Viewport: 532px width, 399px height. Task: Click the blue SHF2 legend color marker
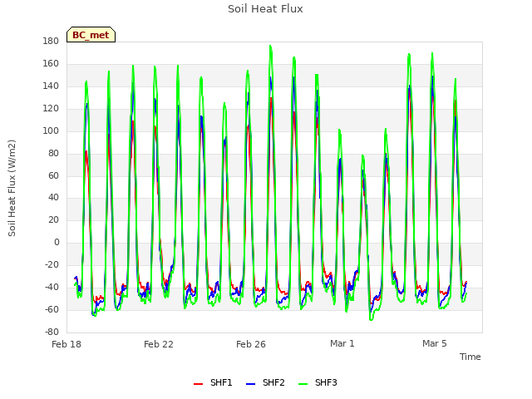pos(250,384)
